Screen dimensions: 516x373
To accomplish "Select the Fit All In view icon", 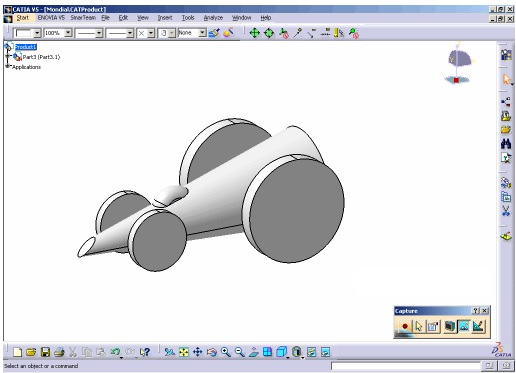I will [184, 352].
